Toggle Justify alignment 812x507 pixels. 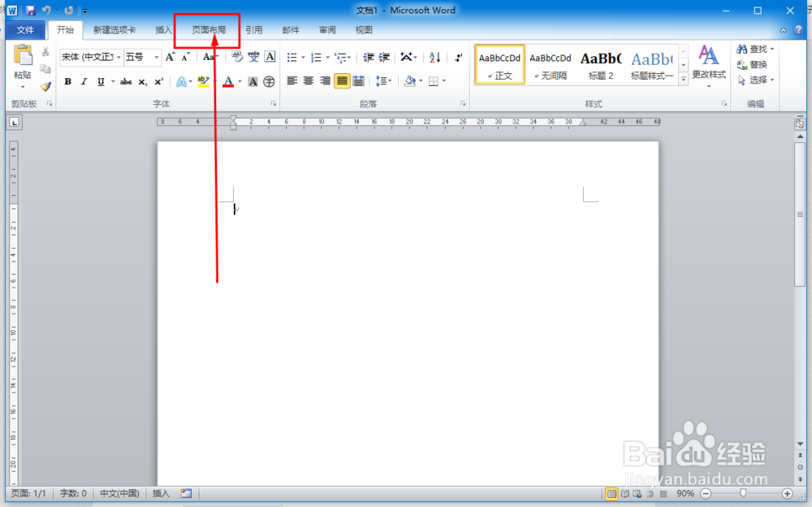tap(342, 81)
